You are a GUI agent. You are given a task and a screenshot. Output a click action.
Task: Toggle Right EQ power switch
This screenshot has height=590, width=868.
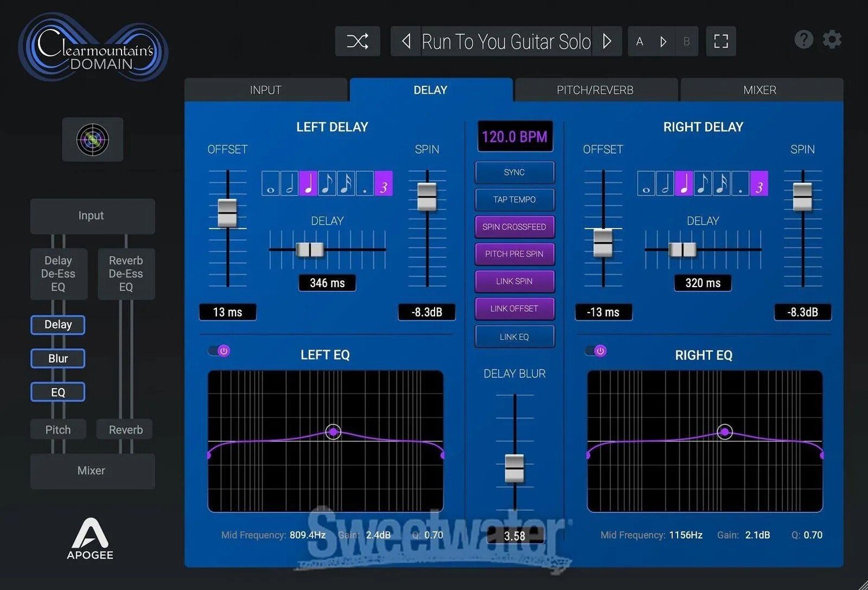(x=596, y=351)
